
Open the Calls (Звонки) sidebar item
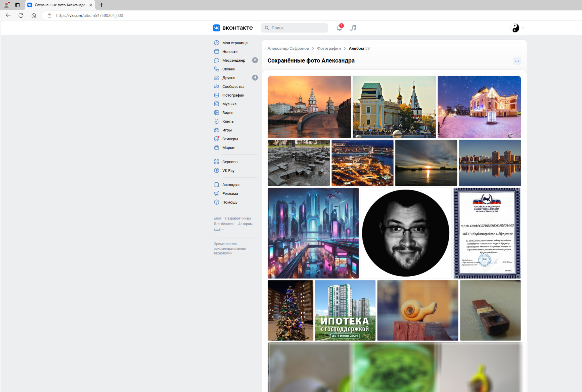coord(229,69)
